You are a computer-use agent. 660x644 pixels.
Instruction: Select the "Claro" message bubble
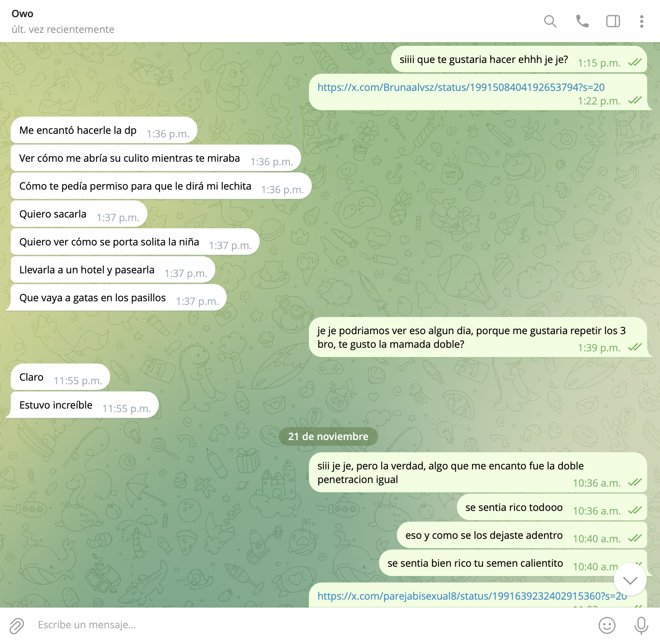pyautogui.click(x=60, y=377)
